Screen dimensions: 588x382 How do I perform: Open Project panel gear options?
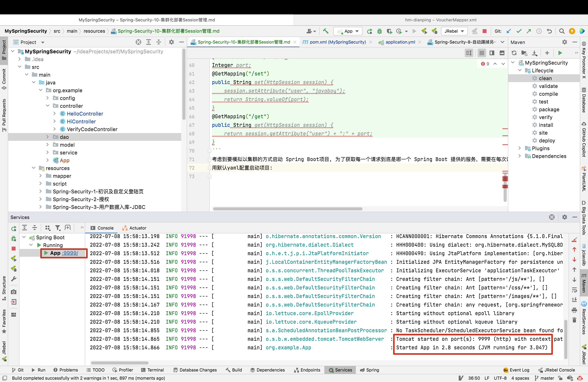(x=171, y=42)
